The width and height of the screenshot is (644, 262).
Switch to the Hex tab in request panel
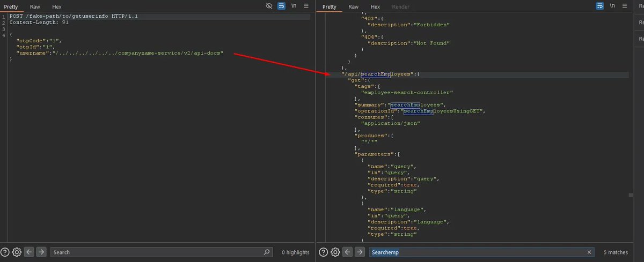57,7
